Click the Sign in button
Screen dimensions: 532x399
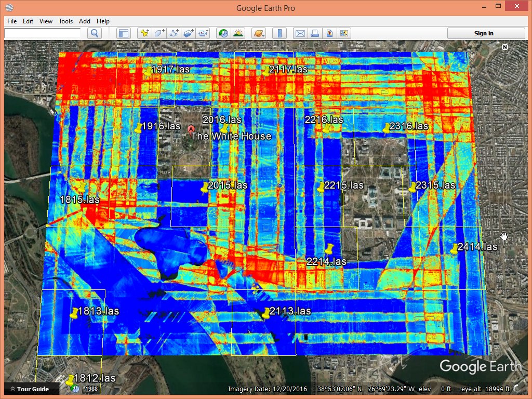tap(483, 33)
